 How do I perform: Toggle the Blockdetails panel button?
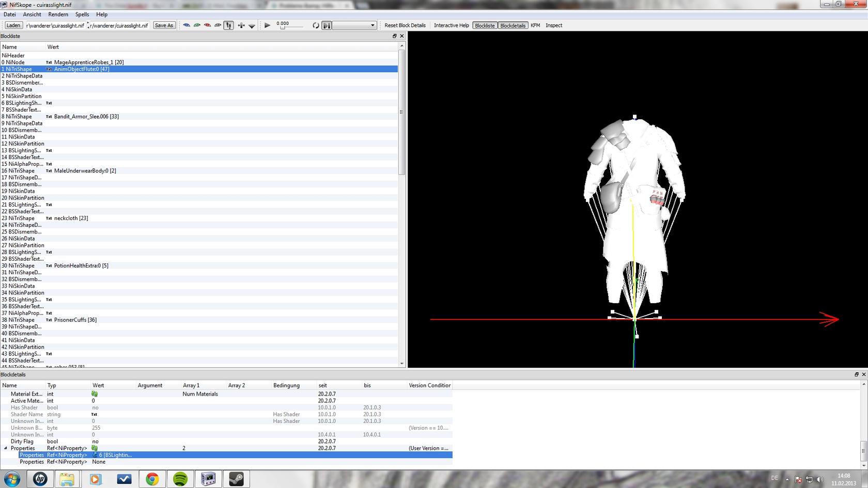click(513, 25)
